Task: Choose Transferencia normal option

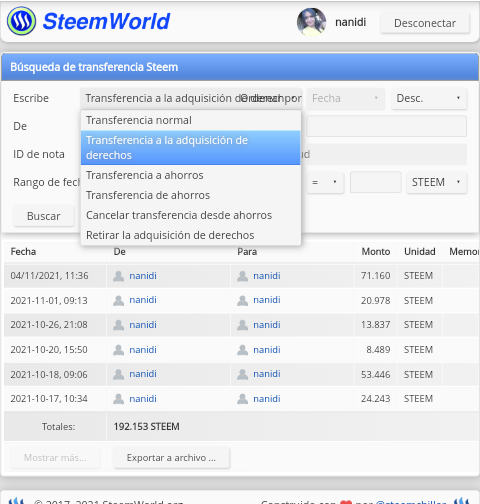Action: click(x=191, y=120)
